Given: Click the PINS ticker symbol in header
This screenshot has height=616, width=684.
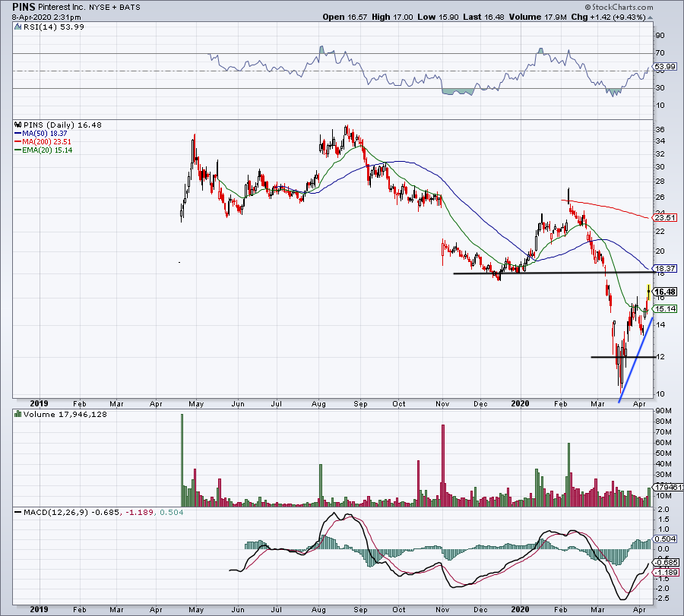Looking at the screenshot, I should pyautogui.click(x=24, y=7).
